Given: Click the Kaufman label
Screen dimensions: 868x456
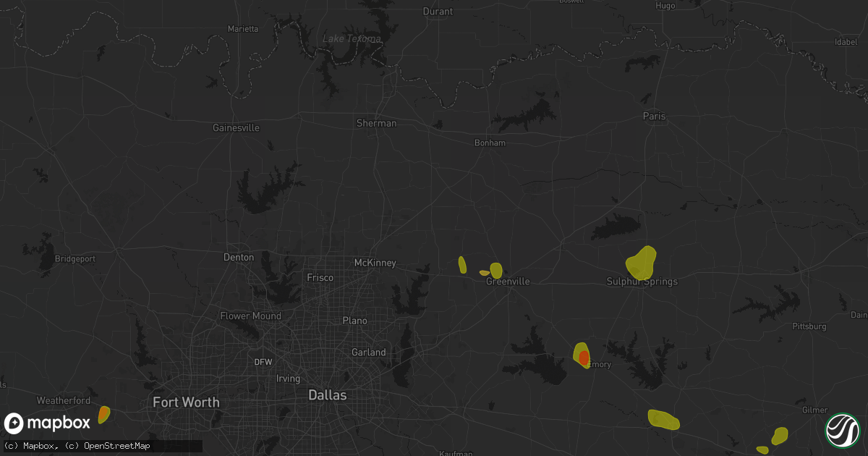Looking at the screenshot, I should [456, 453].
